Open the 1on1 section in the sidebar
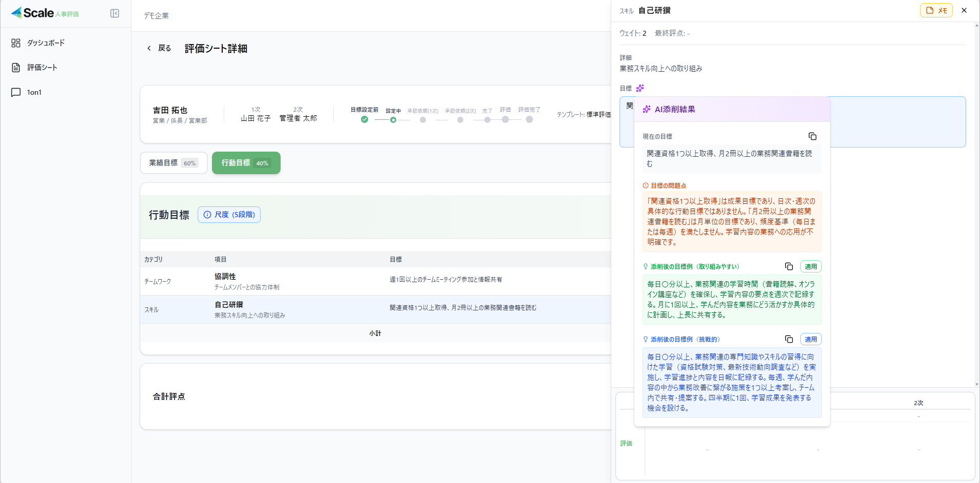The width and height of the screenshot is (980, 483). [x=33, y=92]
